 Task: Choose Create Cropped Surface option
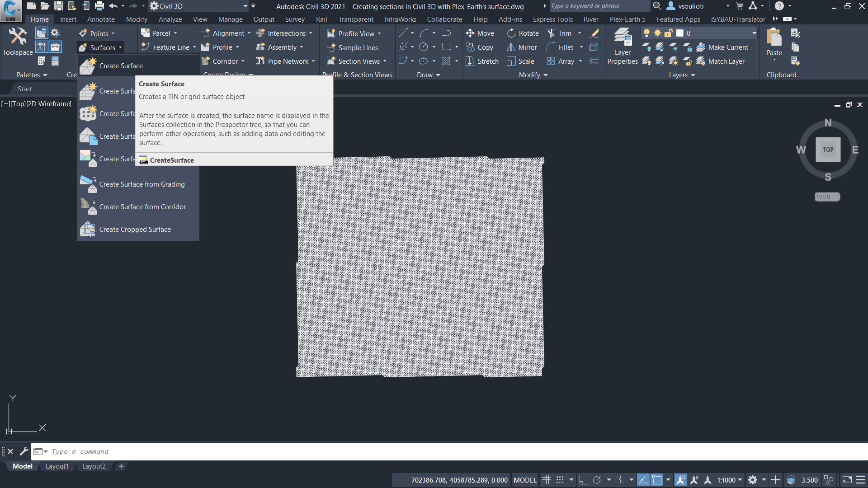coord(138,230)
